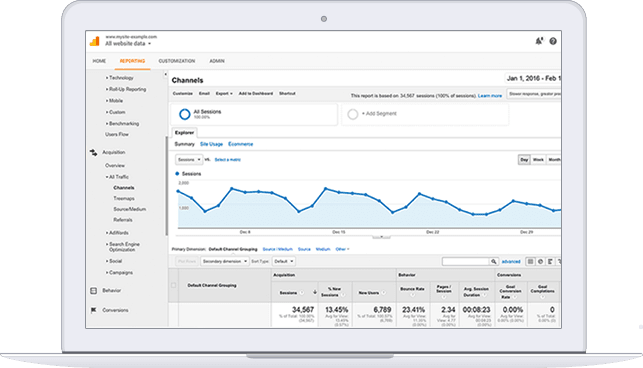The width and height of the screenshot is (643, 368).
Task: Switch to performance bar view icon
Action: click(x=550, y=261)
